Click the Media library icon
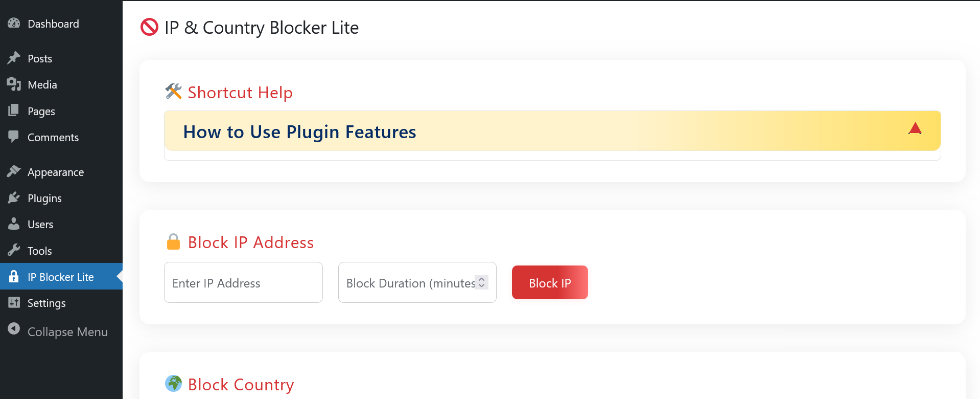The image size is (980, 399). pos(14,84)
